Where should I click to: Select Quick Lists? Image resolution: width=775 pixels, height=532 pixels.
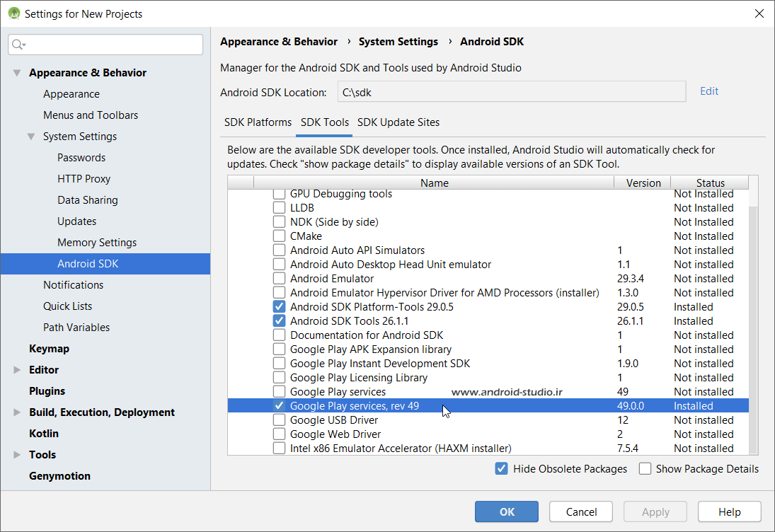point(67,307)
